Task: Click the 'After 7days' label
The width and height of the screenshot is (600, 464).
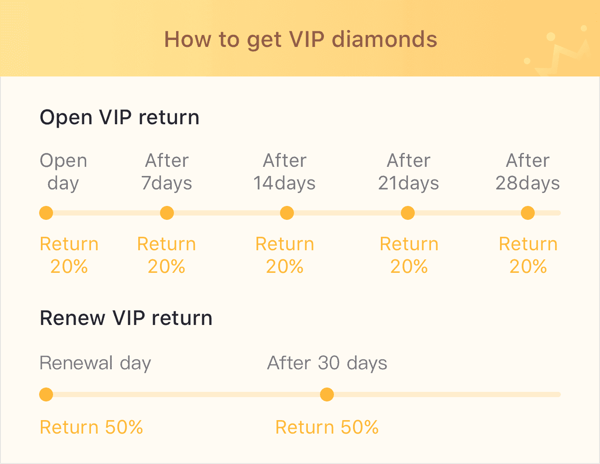Action: [168, 172]
